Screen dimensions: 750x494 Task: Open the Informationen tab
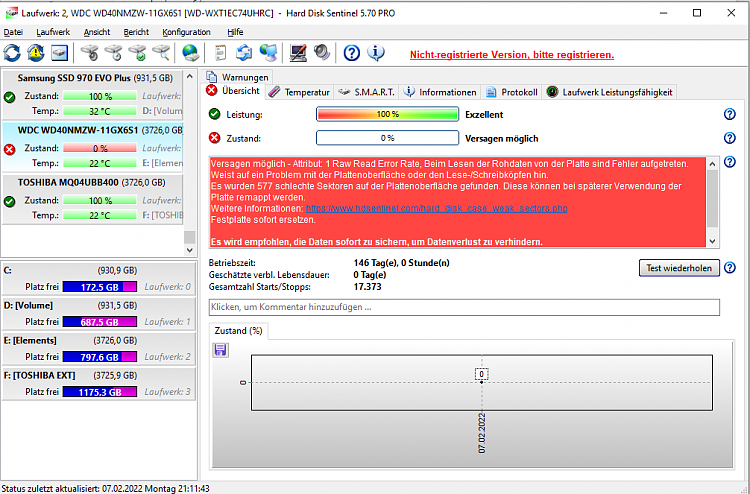coord(440,92)
